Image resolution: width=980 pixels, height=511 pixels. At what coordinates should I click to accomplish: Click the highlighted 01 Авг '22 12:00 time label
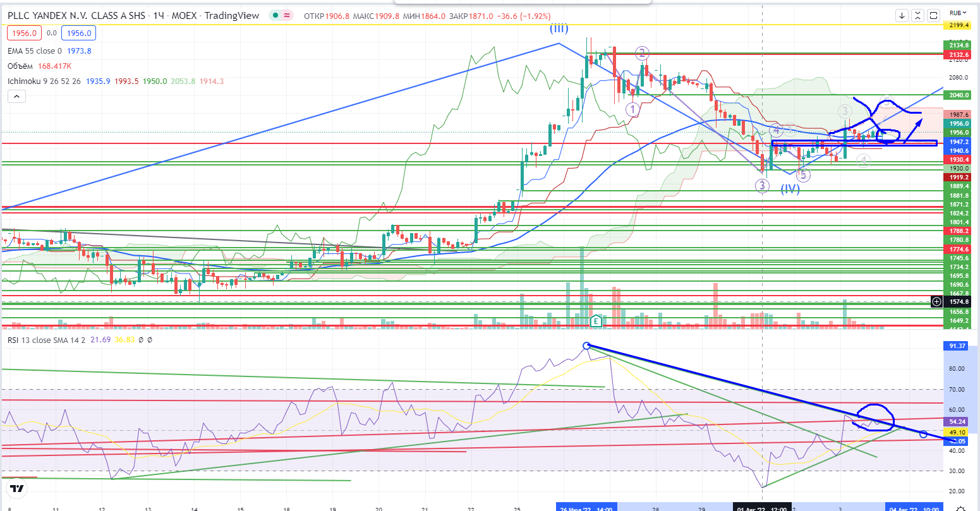[762, 507]
